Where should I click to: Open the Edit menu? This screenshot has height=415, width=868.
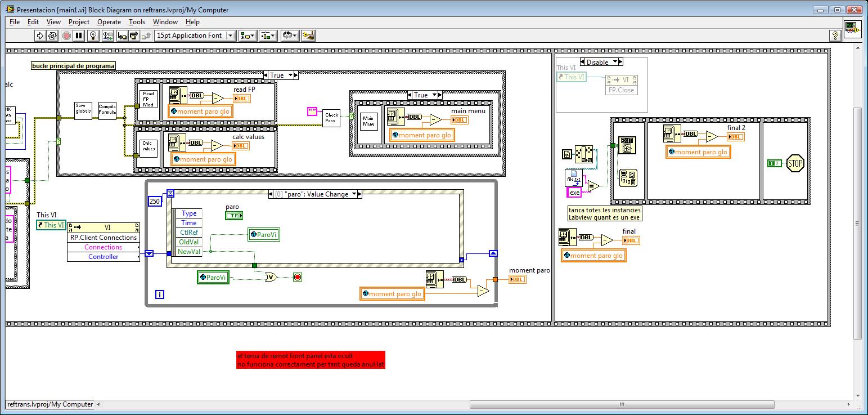[33, 22]
